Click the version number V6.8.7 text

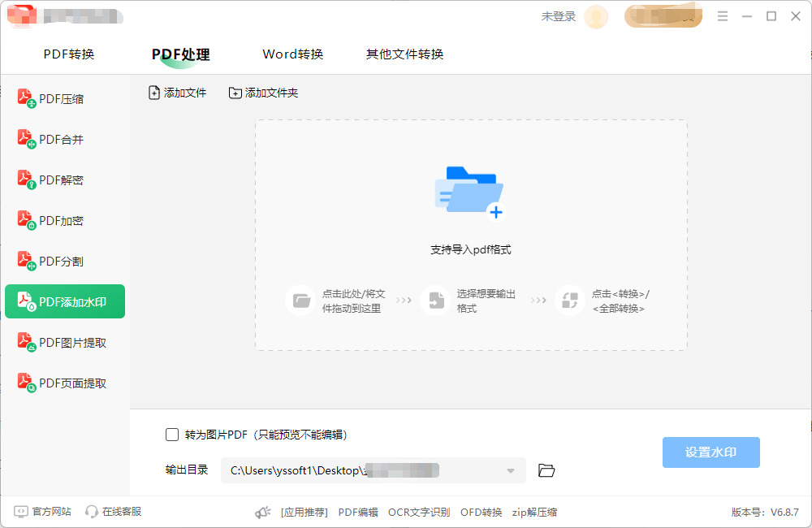tap(784, 513)
